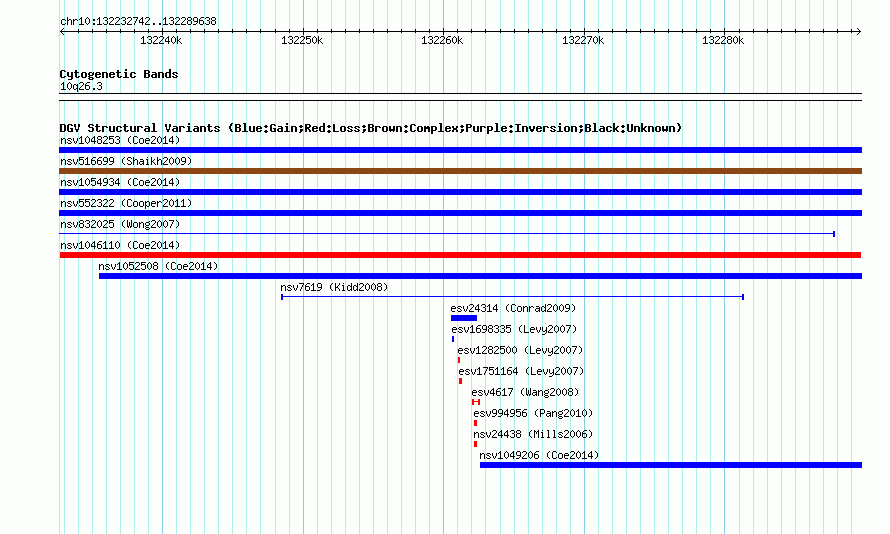The width and height of the screenshot is (890, 534).
Task: Click the nsv516699 (Shaikh2009) label
Action: click(126, 161)
